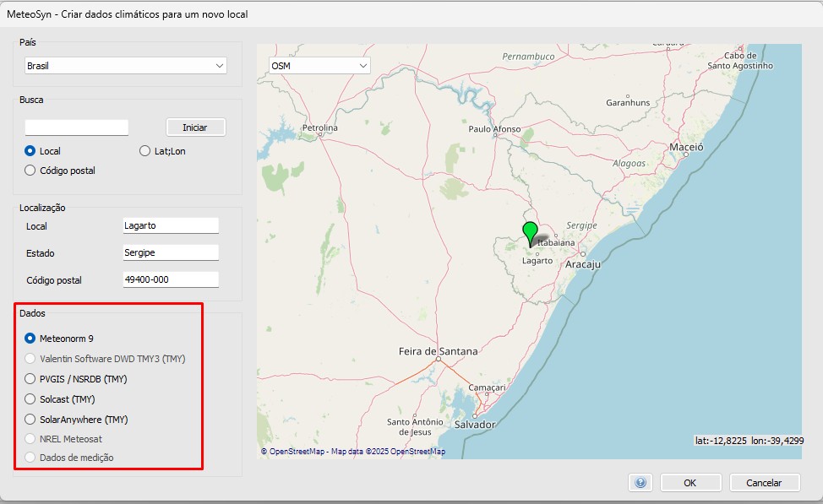Click Salvador city on the map
Image resolution: width=823 pixels, height=504 pixels.
(474, 425)
